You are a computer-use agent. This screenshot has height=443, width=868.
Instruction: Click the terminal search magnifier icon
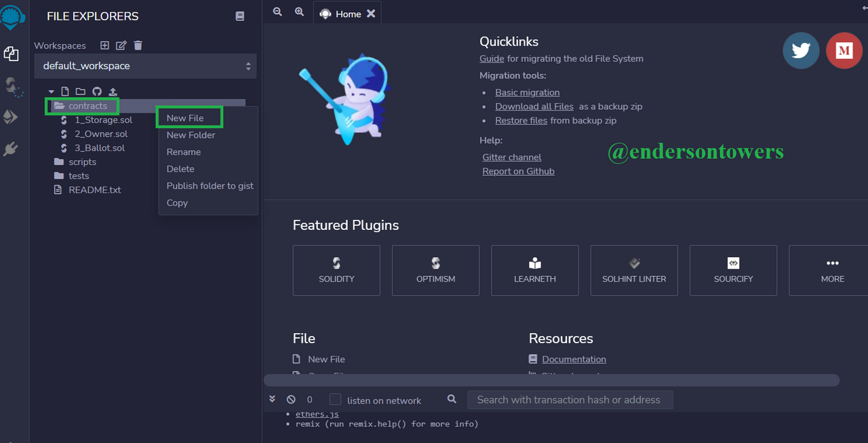coord(452,400)
